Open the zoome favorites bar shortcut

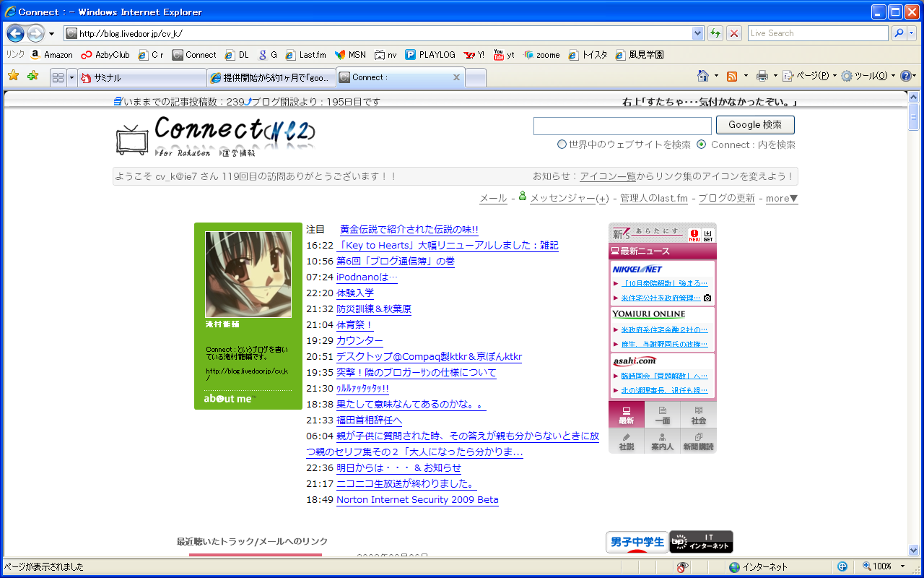point(541,54)
